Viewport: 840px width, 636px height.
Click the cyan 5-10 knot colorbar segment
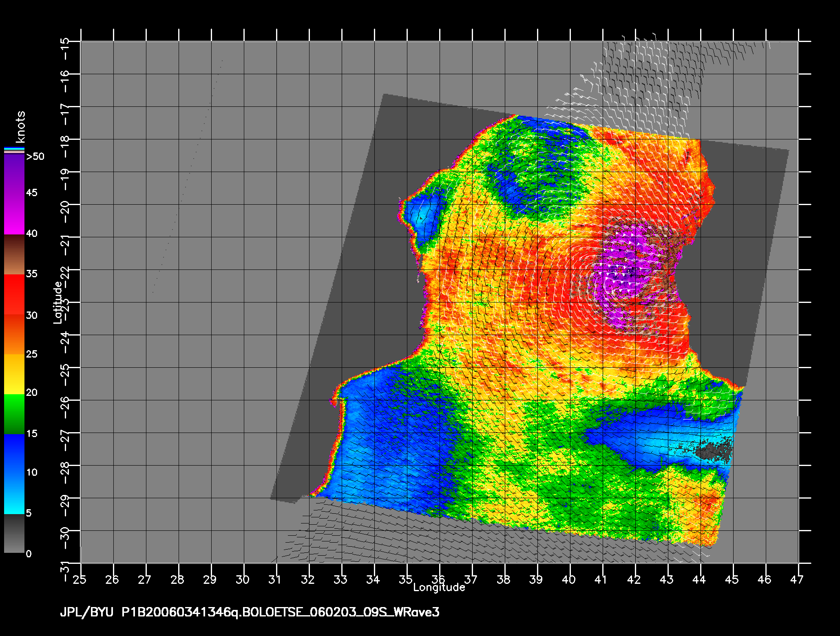click(14, 494)
